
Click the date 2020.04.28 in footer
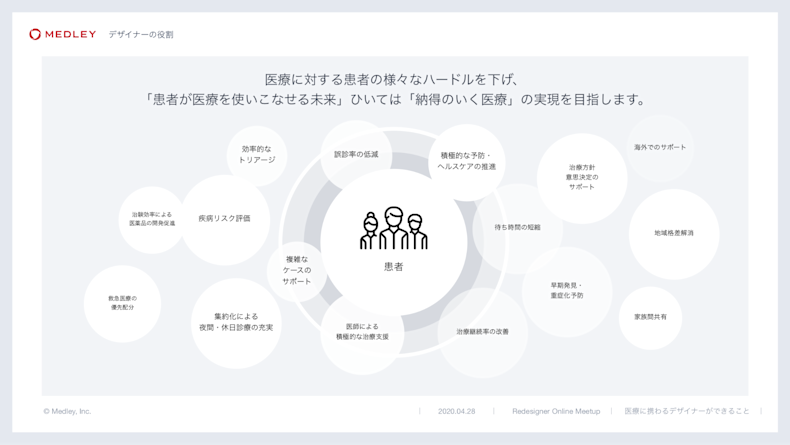tap(456, 411)
